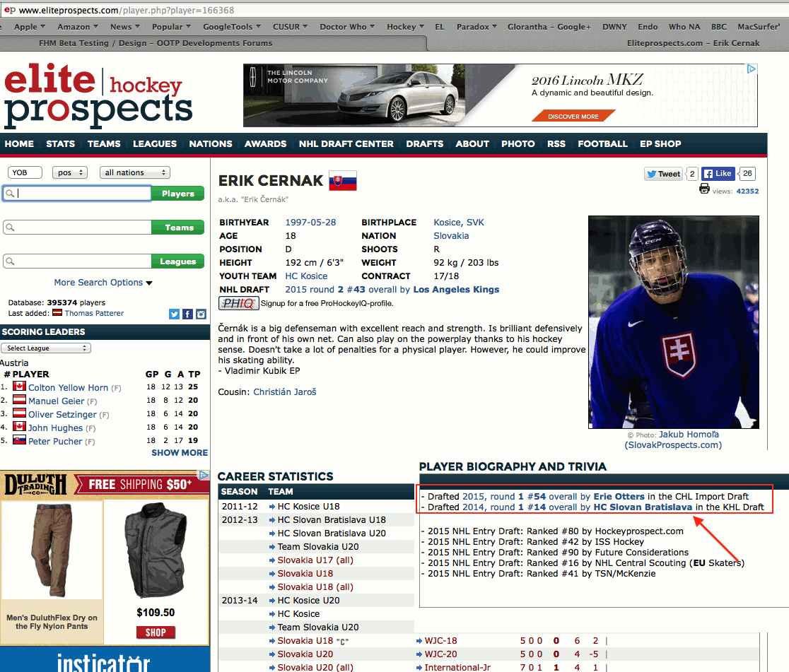This screenshot has width=789, height=672.
Task: Click Discover More on the Lincoln ad
Action: (573, 116)
